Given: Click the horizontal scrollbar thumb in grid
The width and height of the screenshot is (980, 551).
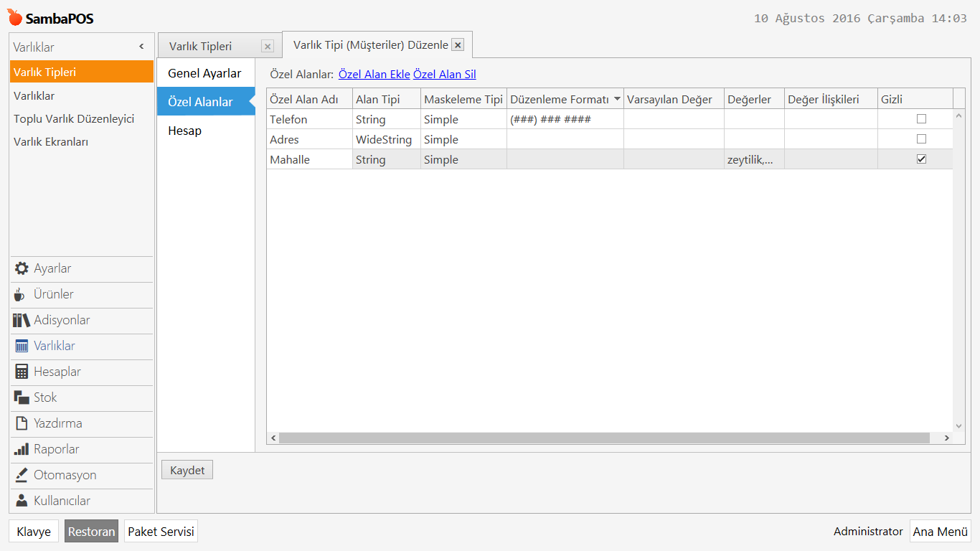Looking at the screenshot, I should click(604, 438).
